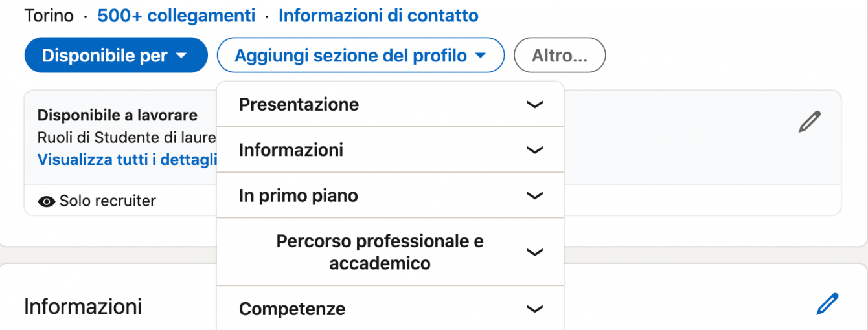The width and height of the screenshot is (868, 330).
Task: Expand the In primo piano chevron
Action: (534, 195)
